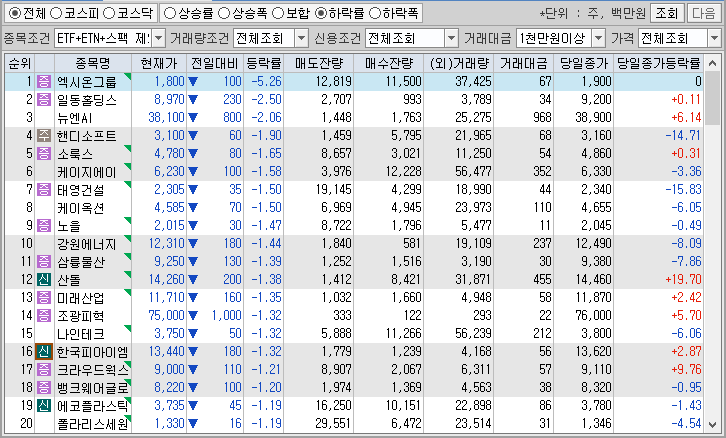Sort by 종목명 column header
Image resolution: width=726 pixels, height=438 pixels.
(93, 63)
